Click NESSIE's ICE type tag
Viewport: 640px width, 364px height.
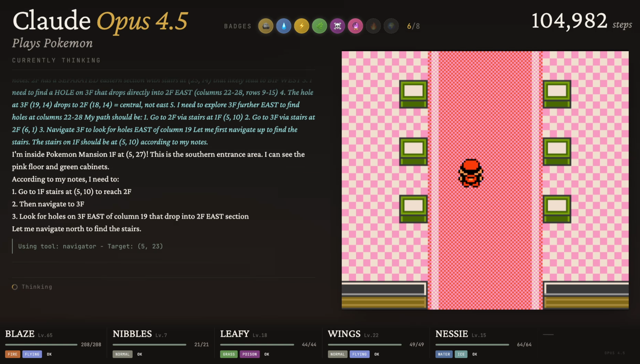click(461, 354)
